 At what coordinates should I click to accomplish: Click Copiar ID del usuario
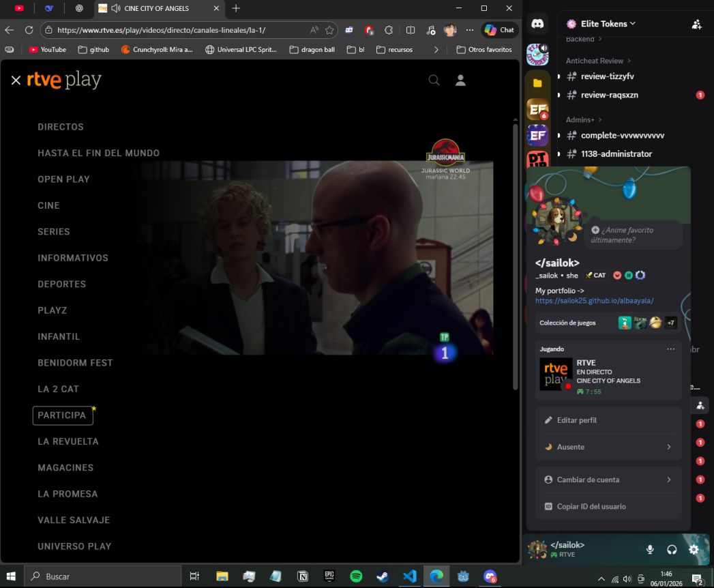608,506
